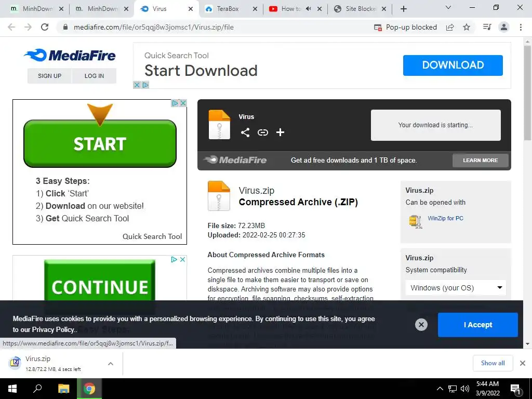This screenshot has width=532, height=399.
Task: Open the WinZip for PC link
Action: coord(445,218)
